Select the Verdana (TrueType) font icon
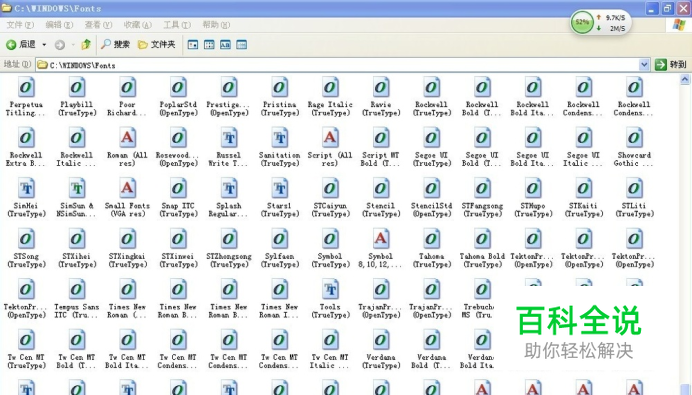This screenshot has height=395, width=692. coord(381,340)
